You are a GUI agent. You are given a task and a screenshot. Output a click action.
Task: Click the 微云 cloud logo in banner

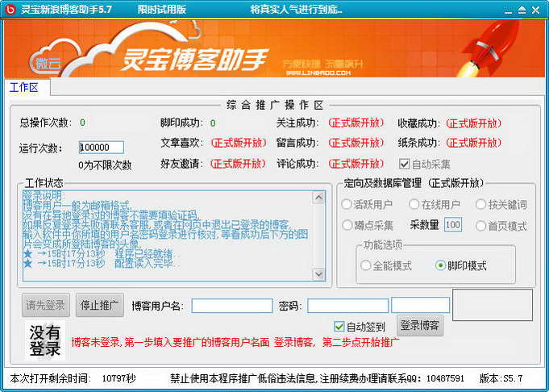[x=48, y=64]
